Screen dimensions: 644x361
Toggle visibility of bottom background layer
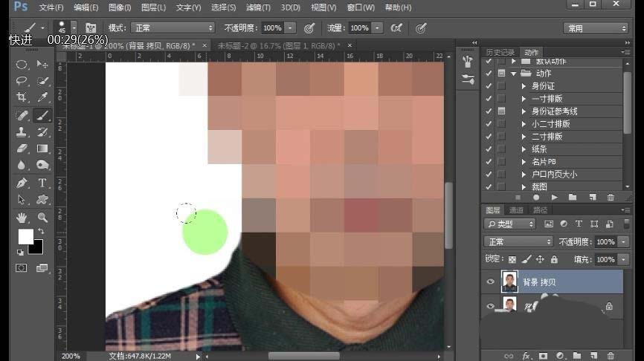pyautogui.click(x=490, y=306)
